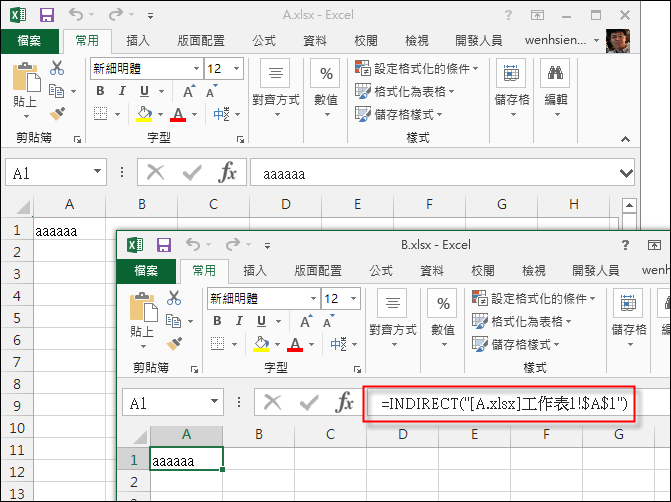The image size is (671, 502).
Task: Switch to 資料 tab in A.xlsx
Action: coord(315,41)
